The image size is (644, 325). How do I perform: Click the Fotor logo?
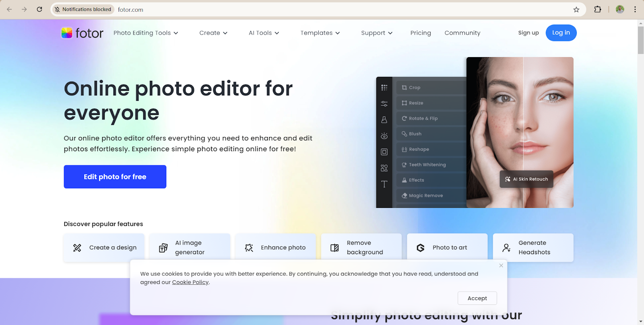click(x=82, y=33)
